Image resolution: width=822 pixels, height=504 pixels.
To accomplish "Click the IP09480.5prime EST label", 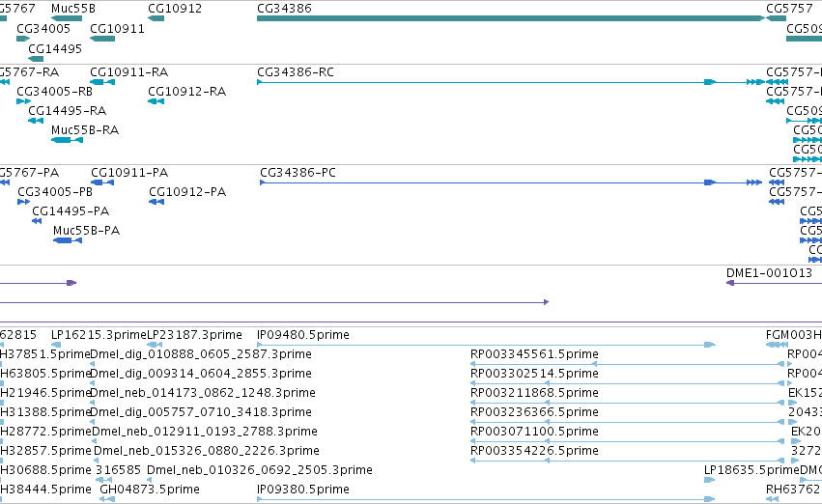I will (x=303, y=335).
